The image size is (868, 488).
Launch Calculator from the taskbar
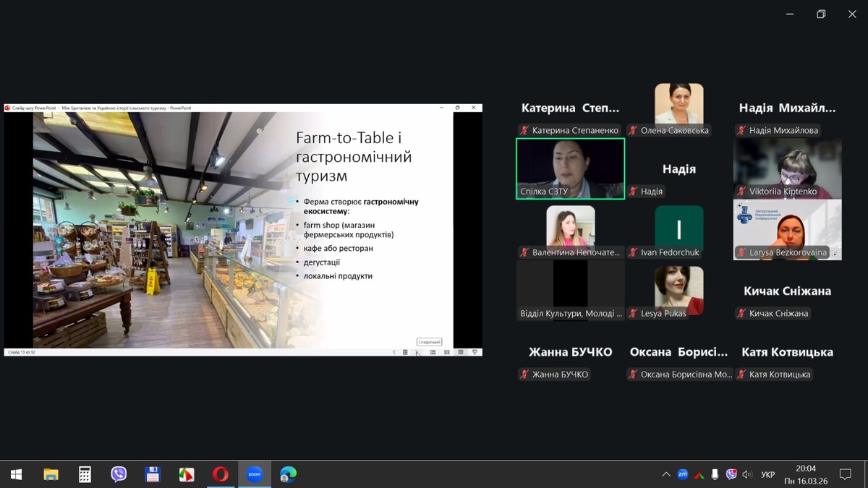pos(85,474)
